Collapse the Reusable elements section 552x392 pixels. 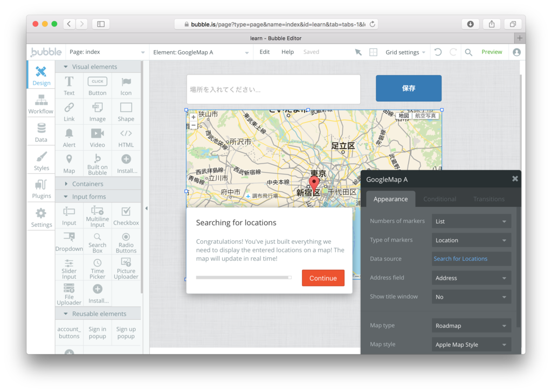(x=98, y=313)
